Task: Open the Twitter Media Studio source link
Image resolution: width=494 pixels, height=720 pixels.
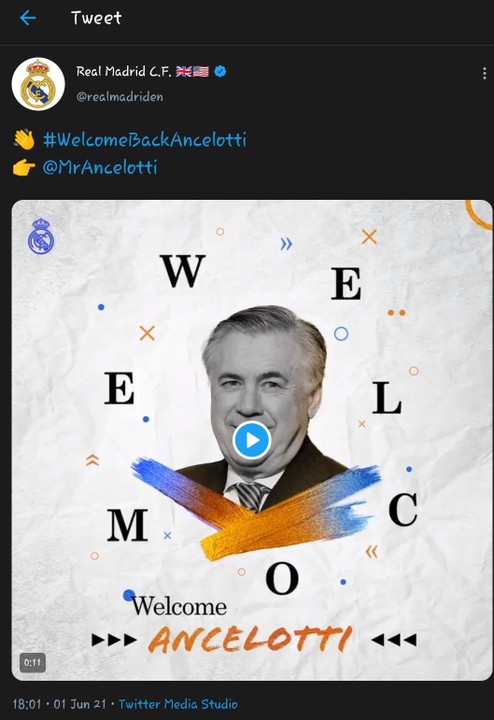Action: [x=178, y=704]
